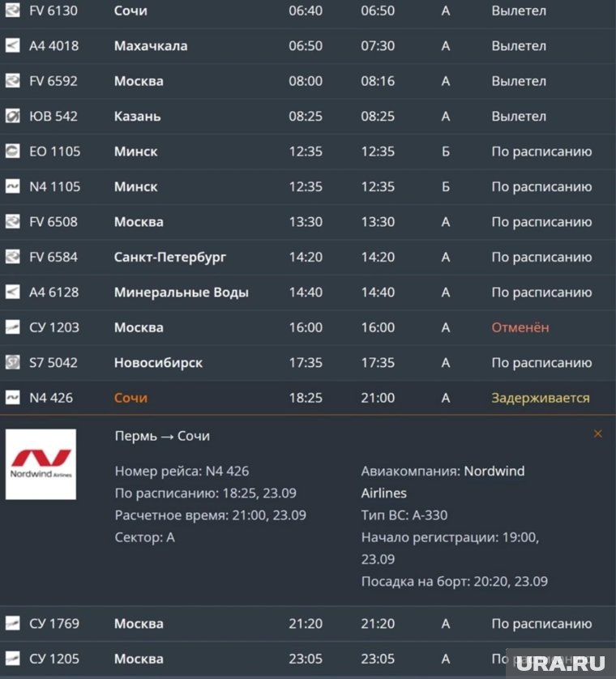This screenshot has height=679, width=616.
Task: Click the Отменён status of СУ 1203
Action: (x=520, y=327)
